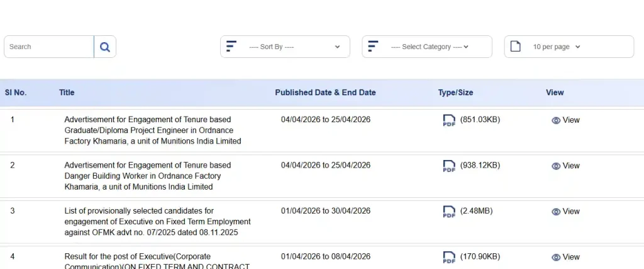Change the 10 per page dropdown
Viewport: 644px width, 269px height.
557,47
